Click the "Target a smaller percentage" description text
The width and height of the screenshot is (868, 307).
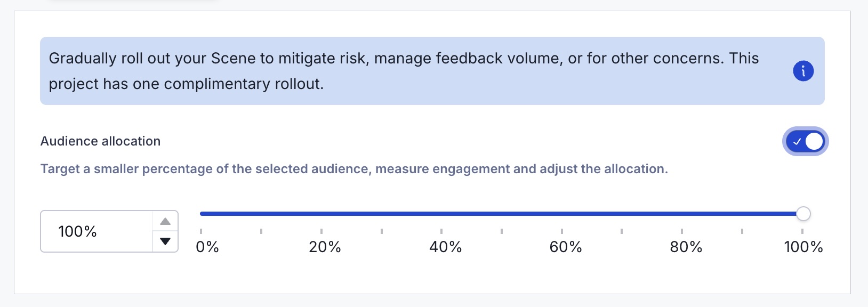pos(354,169)
